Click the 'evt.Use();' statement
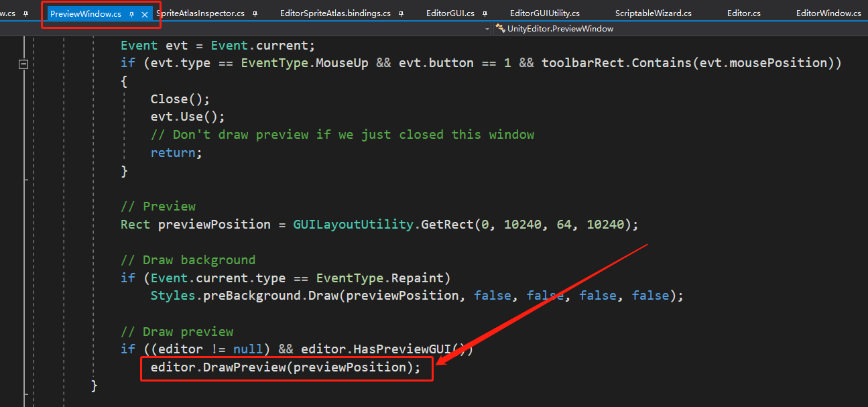Image resolution: width=868 pixels, height=407 pixels. coord(188,117)
